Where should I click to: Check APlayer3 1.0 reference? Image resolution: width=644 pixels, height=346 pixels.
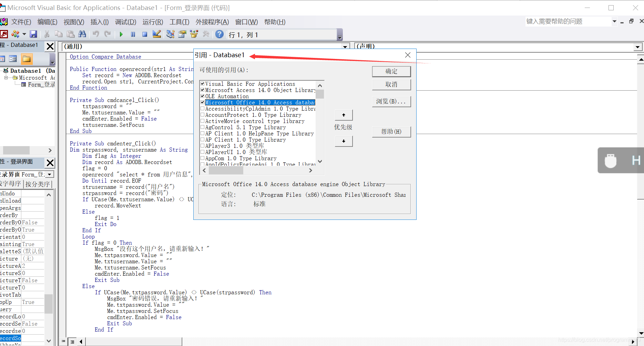[x=203, y=146]
